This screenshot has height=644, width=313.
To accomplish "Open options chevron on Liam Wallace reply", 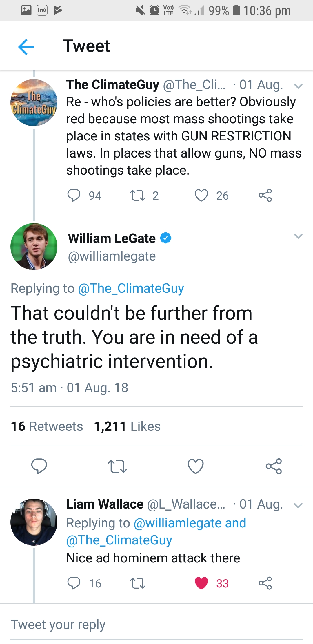I will [298, 506].
